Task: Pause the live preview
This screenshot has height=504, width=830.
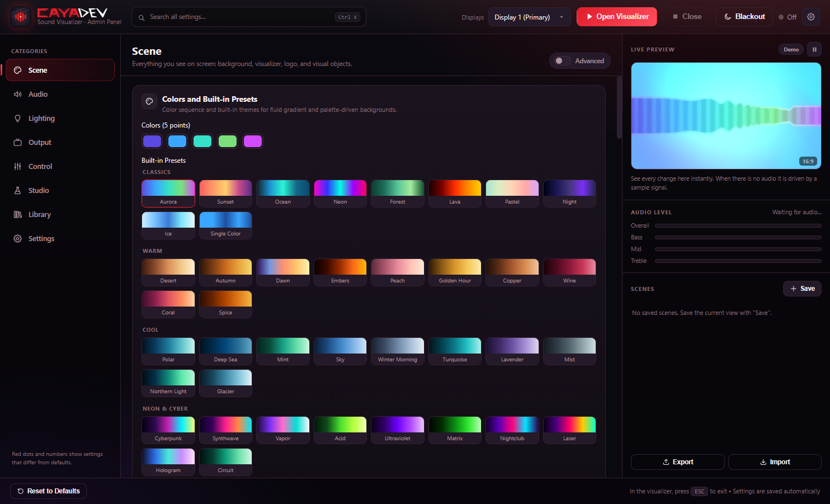Action: pyautogui.click(x=814, y=49)
